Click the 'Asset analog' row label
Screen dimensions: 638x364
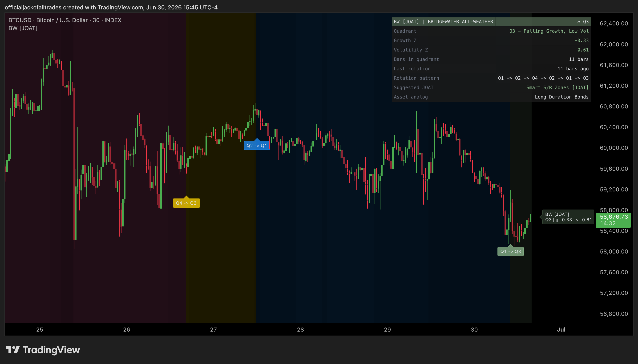(x=411, y=97)
